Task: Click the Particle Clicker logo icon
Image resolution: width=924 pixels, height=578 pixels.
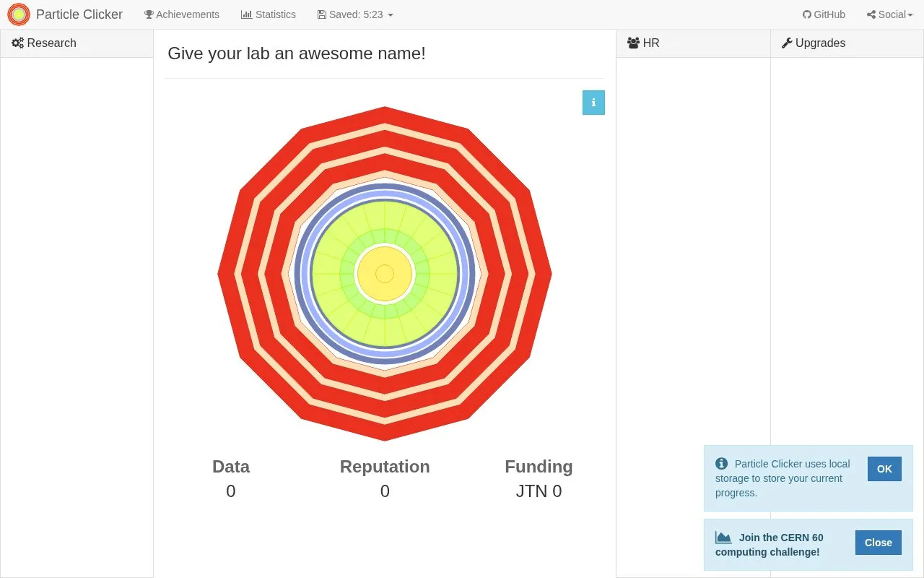Action: pos(19,14)
